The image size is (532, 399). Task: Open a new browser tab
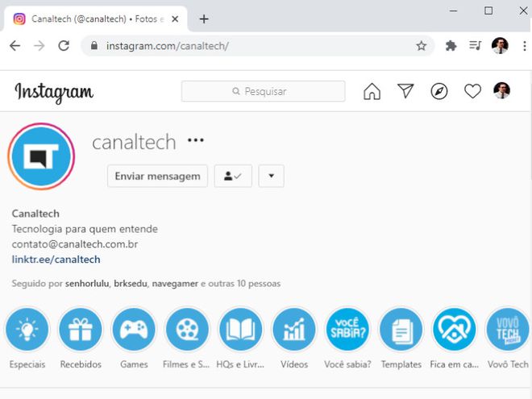click(204, 19)
